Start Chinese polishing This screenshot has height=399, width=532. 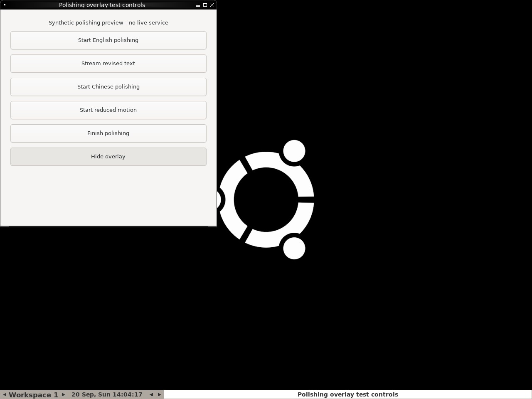click(x=108, y=87)
